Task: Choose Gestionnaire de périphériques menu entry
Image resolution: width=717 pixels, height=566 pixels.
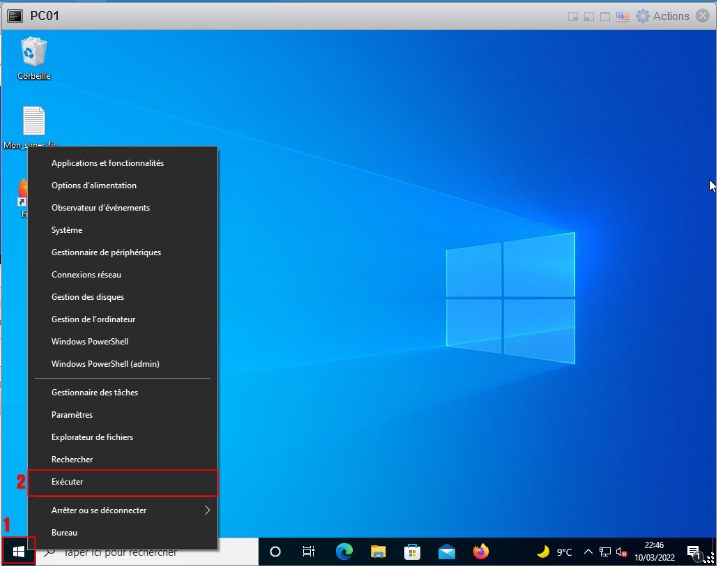Action: coord(106,252)
